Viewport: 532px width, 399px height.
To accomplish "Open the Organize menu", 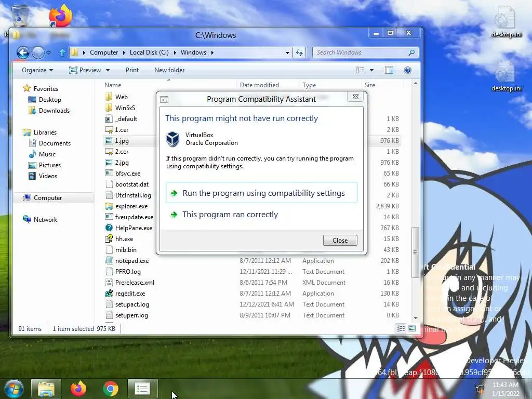I will click(37, 70).
